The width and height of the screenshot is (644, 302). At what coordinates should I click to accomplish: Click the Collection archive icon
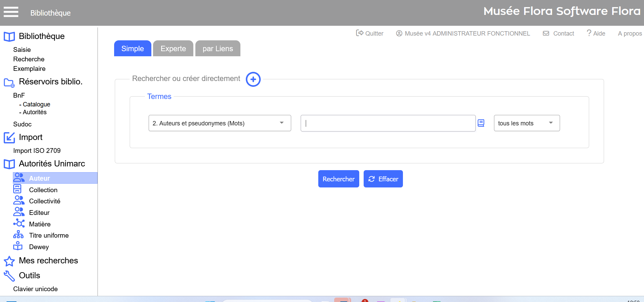[x=17, y=189]
